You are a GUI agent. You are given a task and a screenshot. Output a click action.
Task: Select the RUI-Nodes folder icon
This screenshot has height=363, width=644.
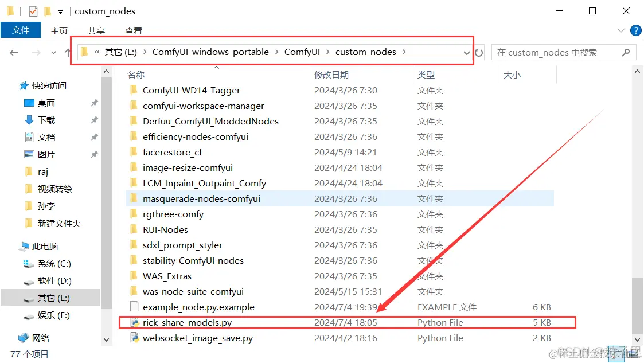click(x=134, y=229)
